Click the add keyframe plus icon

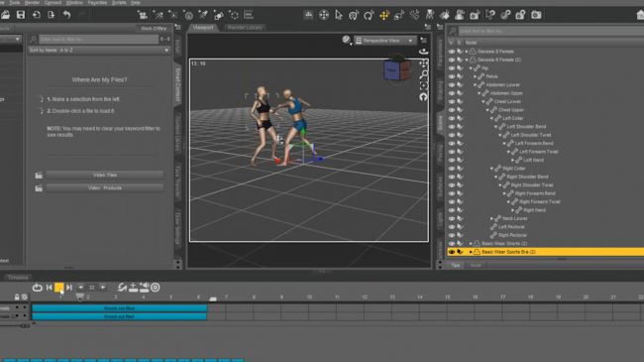[x=133, y=288]
